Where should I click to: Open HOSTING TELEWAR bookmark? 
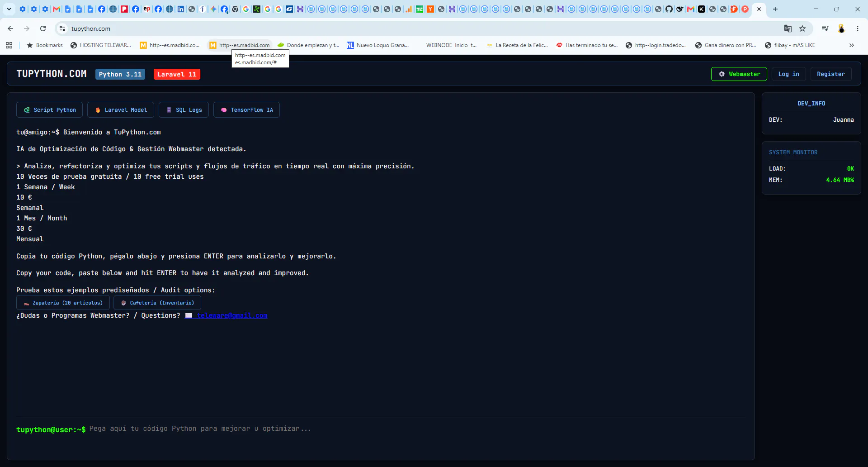[x=101, y=45]
